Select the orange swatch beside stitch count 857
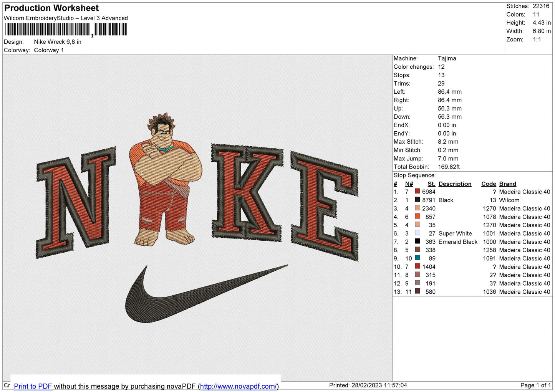Screen dimensions: 555x392 417,216
